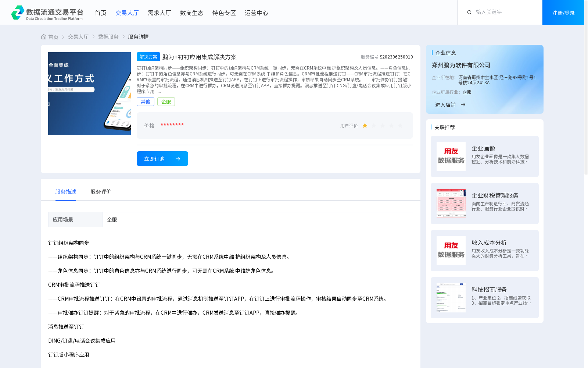Screen dimensions: 588x368
Task: Open the 企业财税管理服务 recommendation card
Action: pyautogui.click(x=485, y=204)
